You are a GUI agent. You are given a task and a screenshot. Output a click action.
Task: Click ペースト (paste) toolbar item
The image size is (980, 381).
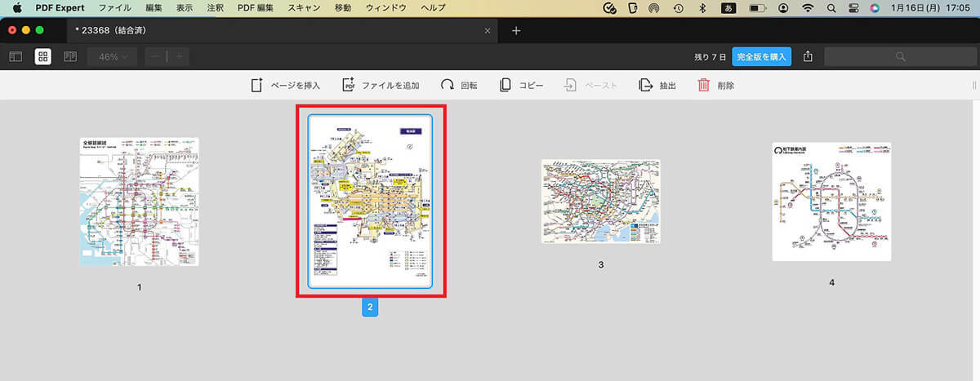[590, 85]
